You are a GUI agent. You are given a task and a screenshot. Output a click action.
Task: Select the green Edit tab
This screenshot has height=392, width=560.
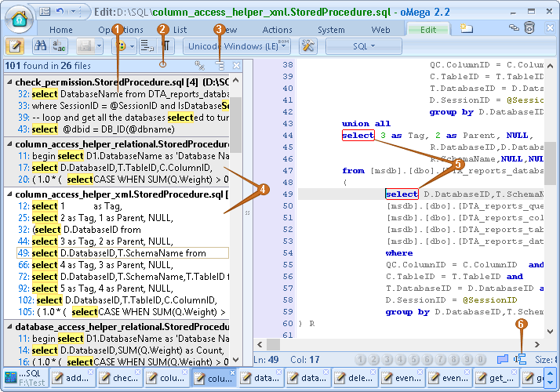point(428,30)
